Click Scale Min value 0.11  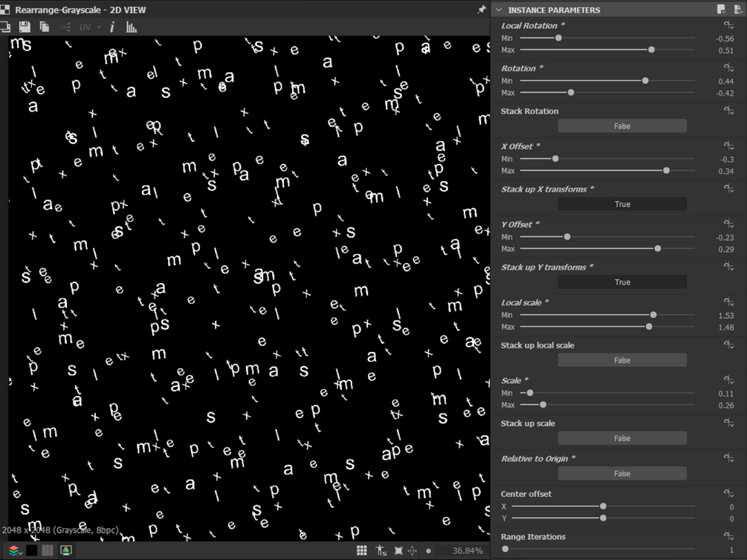726,394
